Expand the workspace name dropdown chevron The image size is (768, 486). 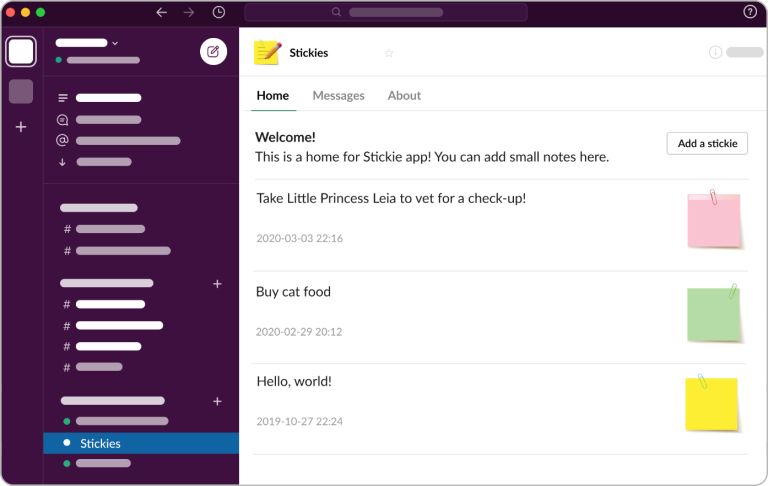pos(115,43)
